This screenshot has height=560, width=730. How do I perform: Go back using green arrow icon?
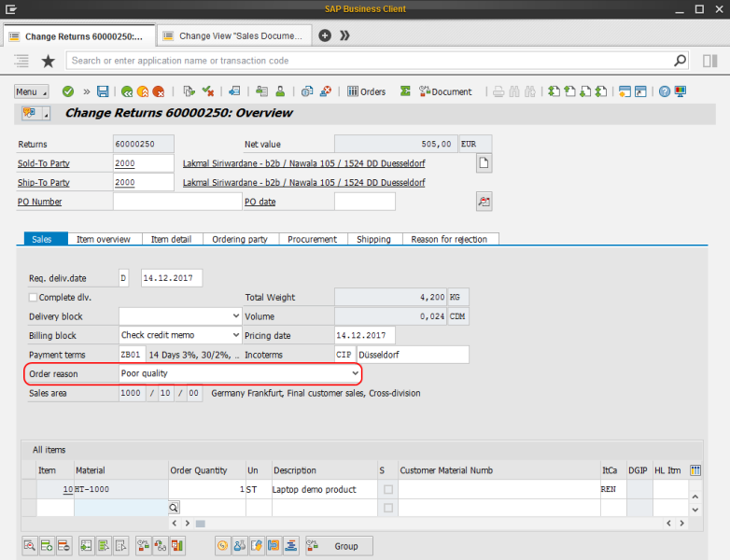coord(127,91)
